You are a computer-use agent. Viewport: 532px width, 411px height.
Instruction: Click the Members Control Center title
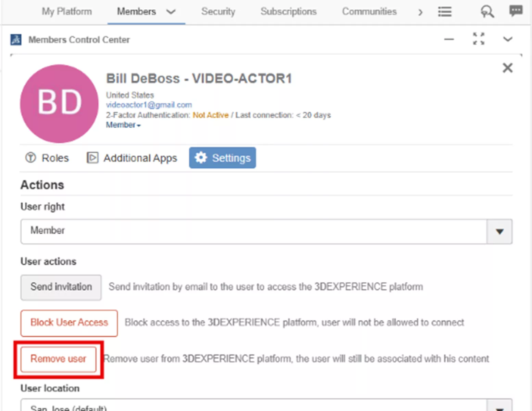pyautogui.click(x=79, y=40)
